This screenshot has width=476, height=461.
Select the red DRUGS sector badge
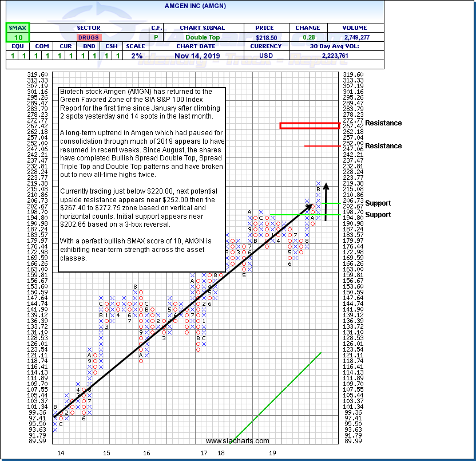pyautogui.click(x=88, y=37)
